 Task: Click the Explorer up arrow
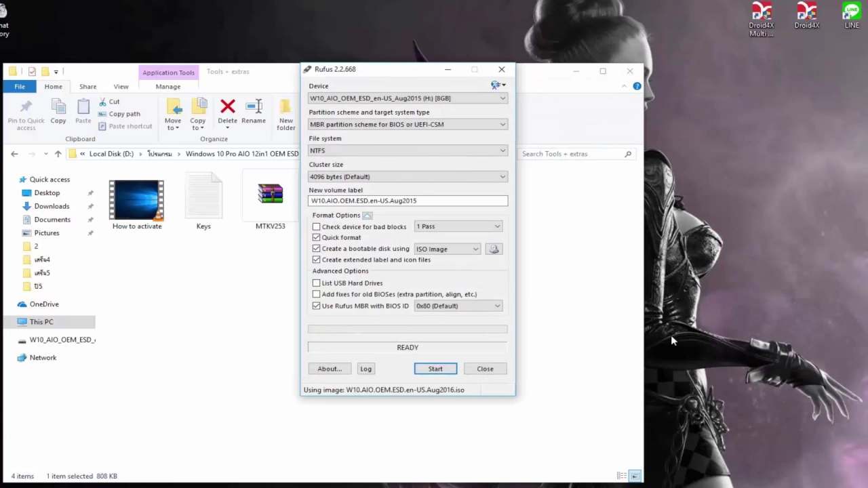coord(58,154)
